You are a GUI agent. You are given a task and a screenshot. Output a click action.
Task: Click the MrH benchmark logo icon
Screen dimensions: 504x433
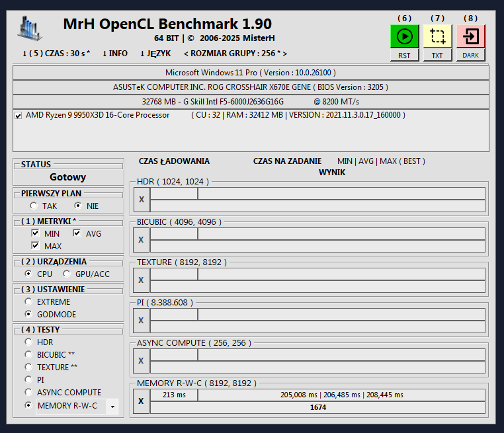pos(30,28)
